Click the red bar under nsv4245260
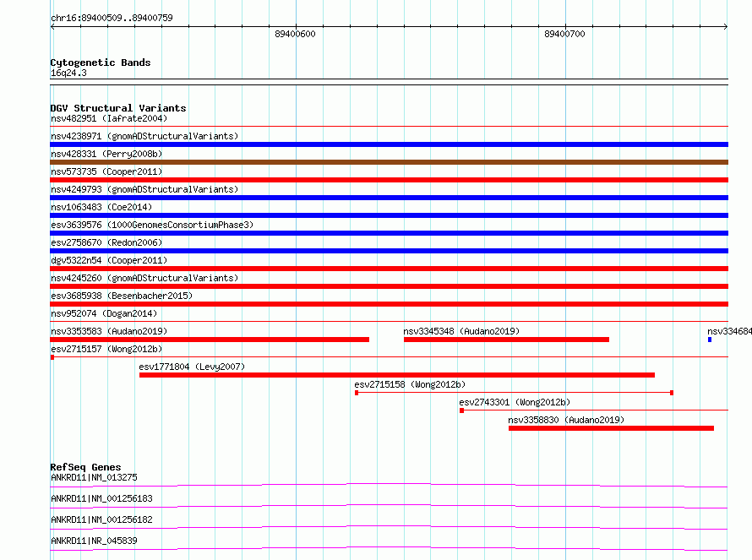 point(389,286)
